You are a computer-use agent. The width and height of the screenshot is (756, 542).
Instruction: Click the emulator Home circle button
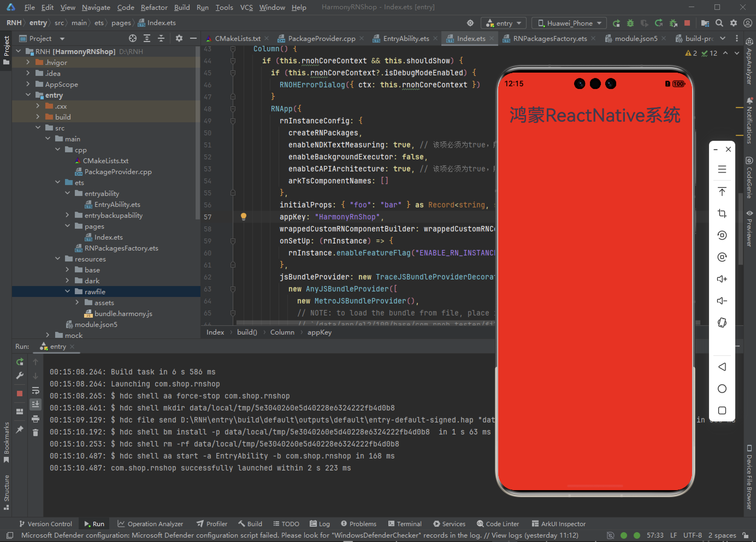722,389
